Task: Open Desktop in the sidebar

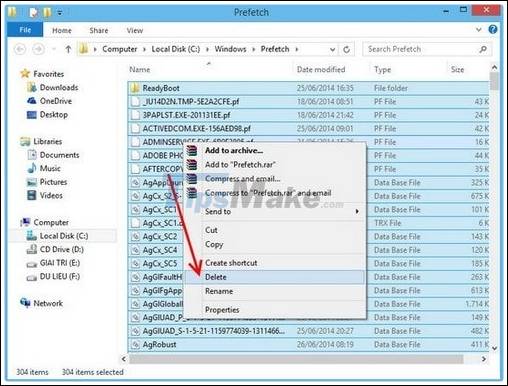Action: coord(54,114)
